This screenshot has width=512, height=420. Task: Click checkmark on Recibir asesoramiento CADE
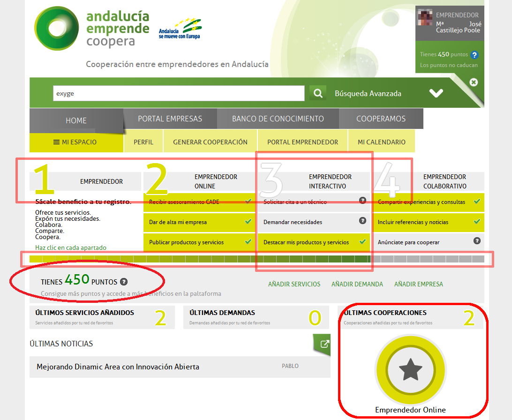click(x=248, y=201)
